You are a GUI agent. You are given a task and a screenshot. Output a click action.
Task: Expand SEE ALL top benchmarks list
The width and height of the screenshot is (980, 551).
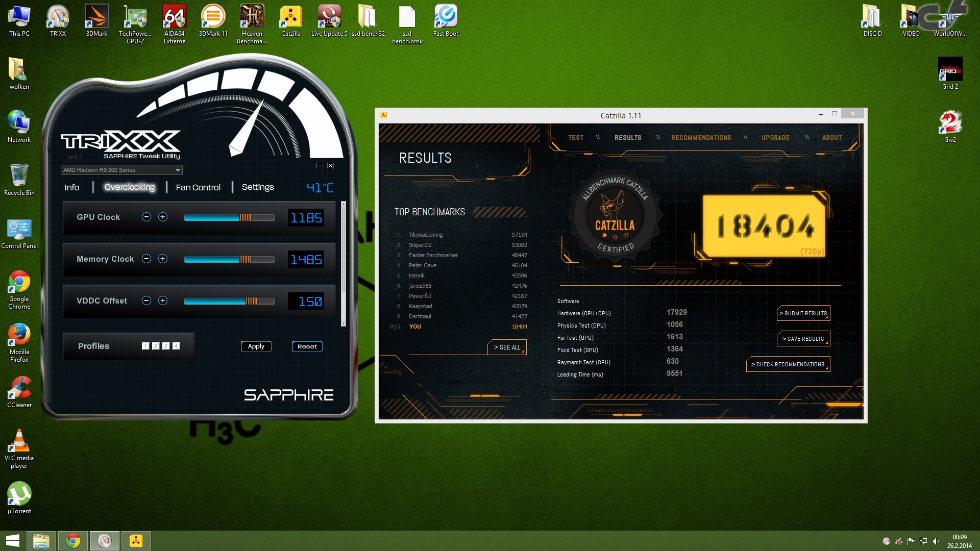pyautogui.click(x=507, y=347)
